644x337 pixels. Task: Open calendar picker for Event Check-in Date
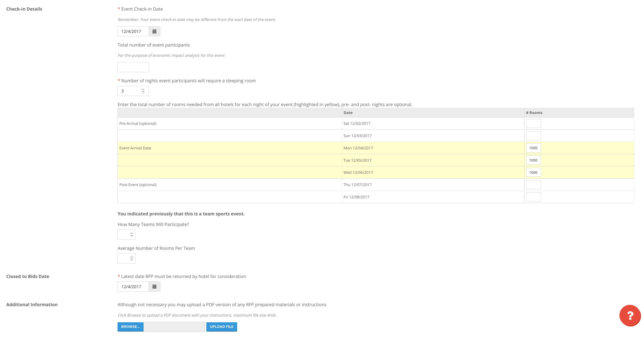pyautogui.click(x=154, y=31)
